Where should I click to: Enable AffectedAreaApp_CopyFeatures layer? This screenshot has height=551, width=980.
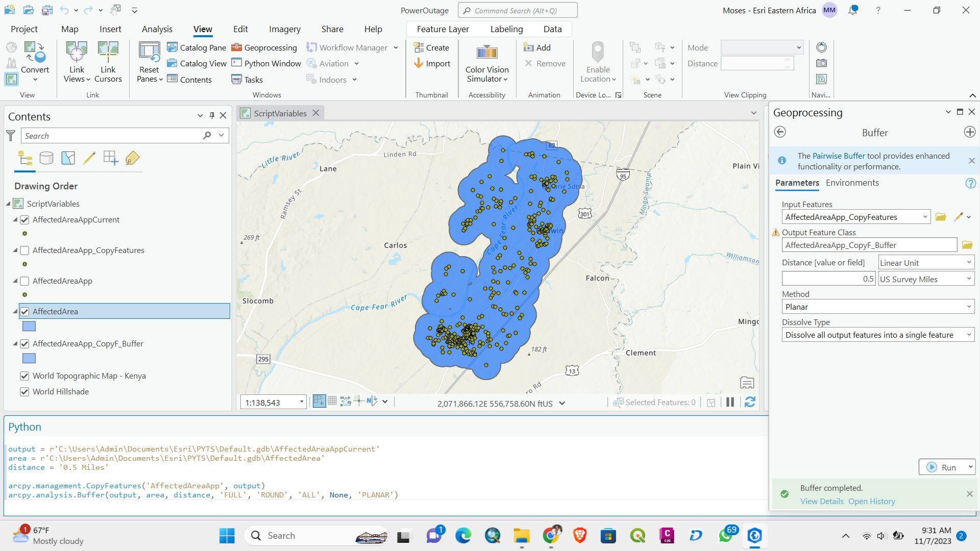click(24, 251)
